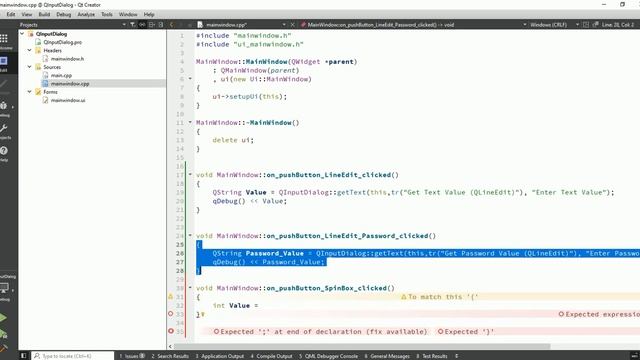This screenshot has width=640, height=360.
Task: Select mainwindow.h in project tree
Action: coord(67,58)
